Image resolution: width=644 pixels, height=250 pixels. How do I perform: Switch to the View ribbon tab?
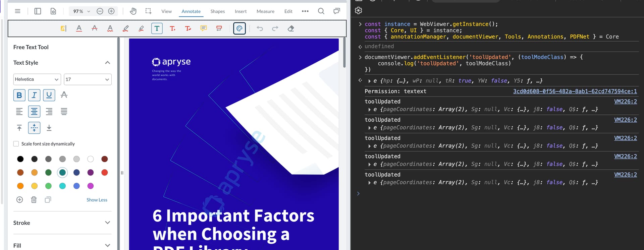[x=166, y=11]
